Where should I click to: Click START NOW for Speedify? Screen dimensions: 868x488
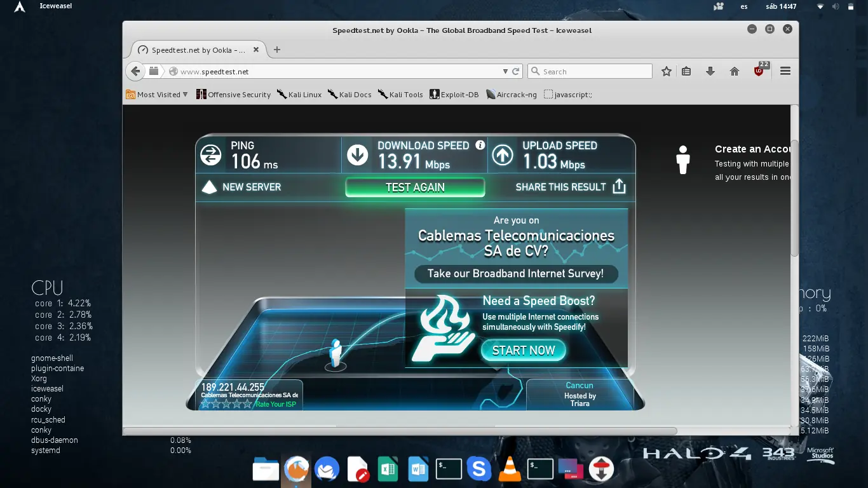[524, 350]
